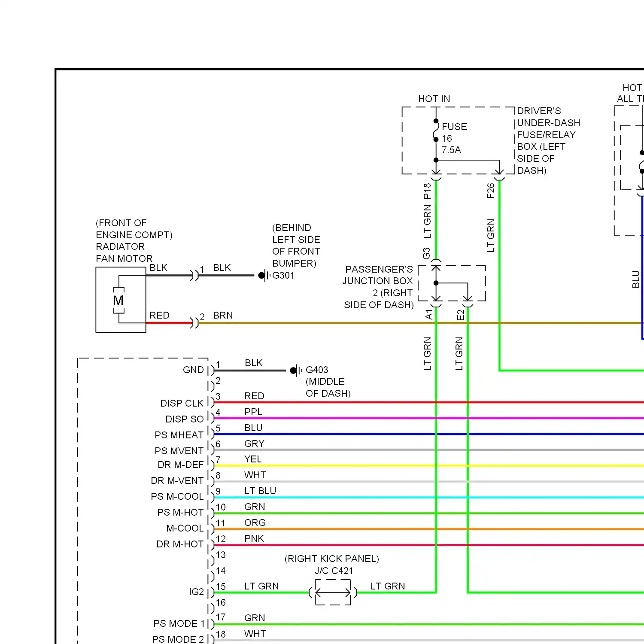This screenshot has height=644, width=644.
Task: Select the PS M-COOL pin label
Action: click(x=177, y=496)
